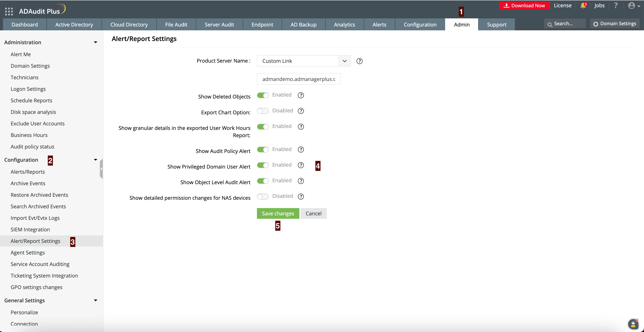Click the custom server link text field
The height and width of the screenshot is (332, 644).
click(299, 79)
